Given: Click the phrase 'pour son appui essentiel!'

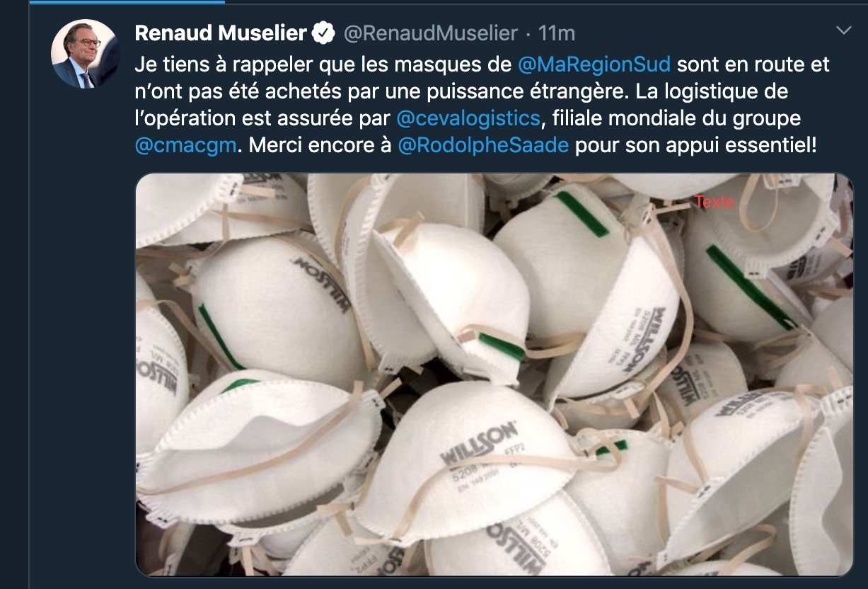Looking at the screenshot, I should 695,145.
